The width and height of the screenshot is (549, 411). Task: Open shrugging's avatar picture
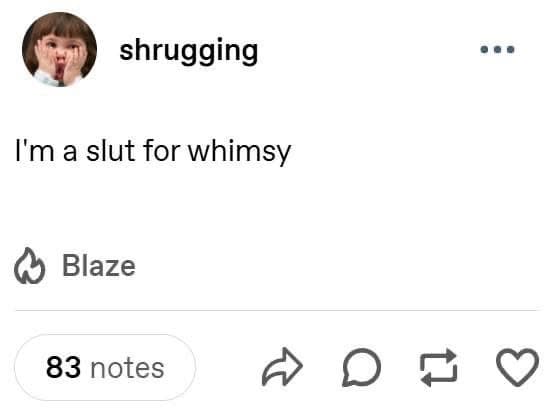60,49
